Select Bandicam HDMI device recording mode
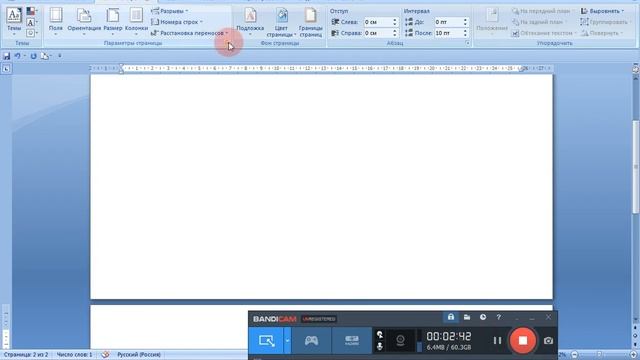640x360 pixels. pyautogui.click(x=351, y=340)
